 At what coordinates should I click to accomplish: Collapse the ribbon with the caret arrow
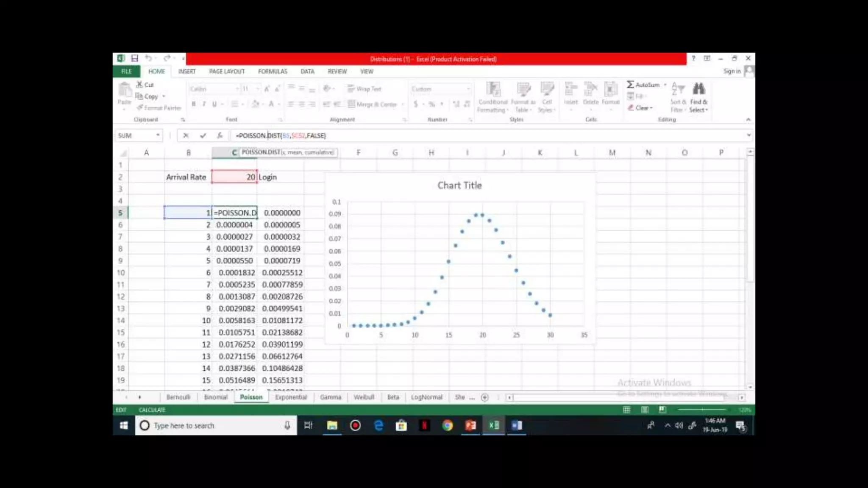(748, 120)
